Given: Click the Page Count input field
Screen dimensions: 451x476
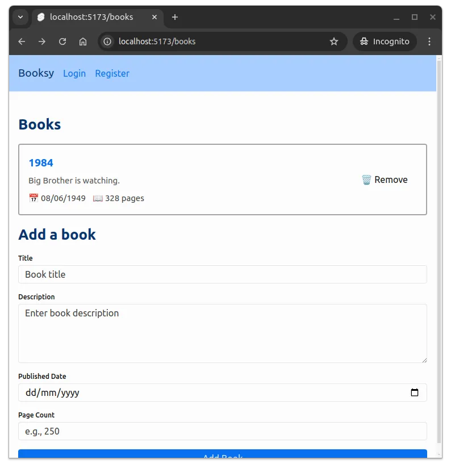Looking at the screenshot, I should [x=222, y=431].
